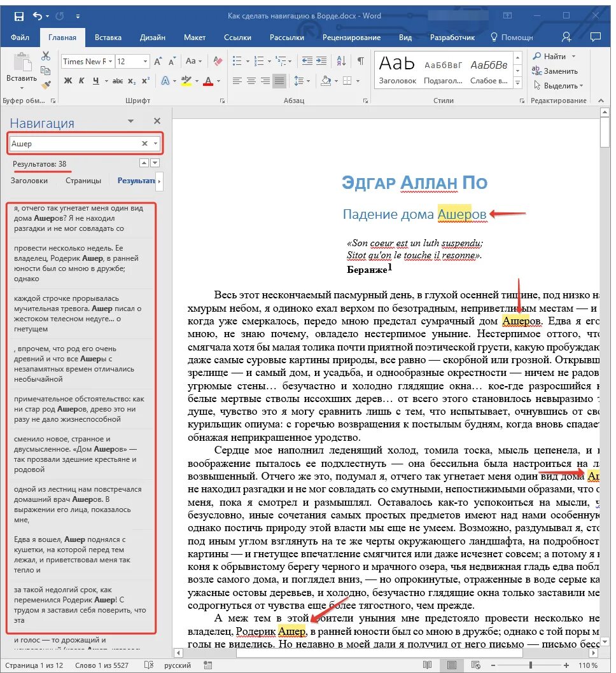Save the document with the floppy icon
The image size is (616, 673).
(19, 17)
